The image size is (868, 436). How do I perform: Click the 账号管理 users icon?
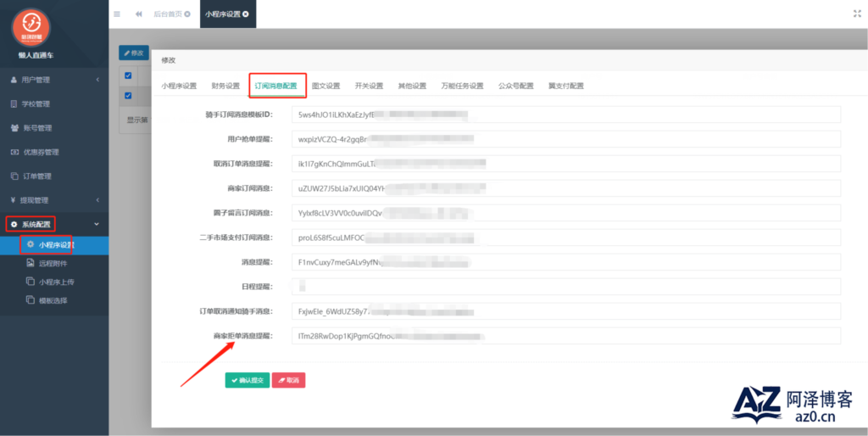(x=14, y=128)
